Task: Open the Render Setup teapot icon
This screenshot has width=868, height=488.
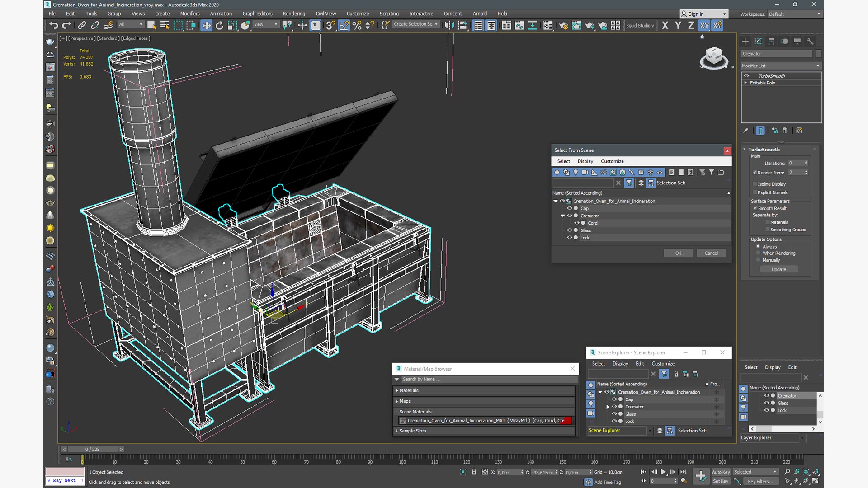Action: click(x=563, y=25)
